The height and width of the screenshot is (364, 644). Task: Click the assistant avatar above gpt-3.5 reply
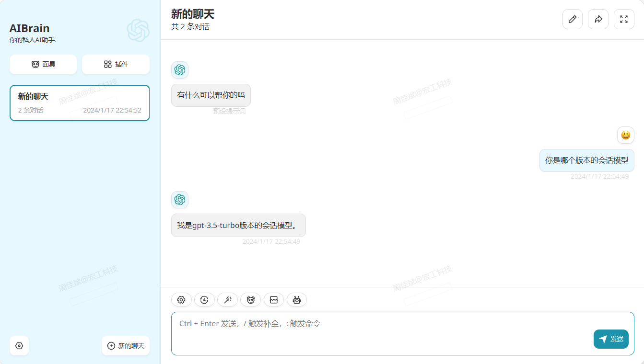180,200
